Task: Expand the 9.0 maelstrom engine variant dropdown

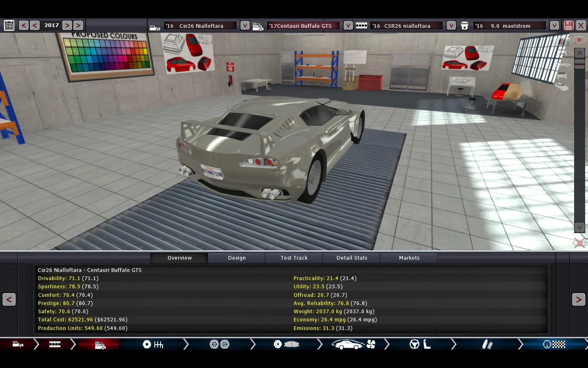Action: 554,25
